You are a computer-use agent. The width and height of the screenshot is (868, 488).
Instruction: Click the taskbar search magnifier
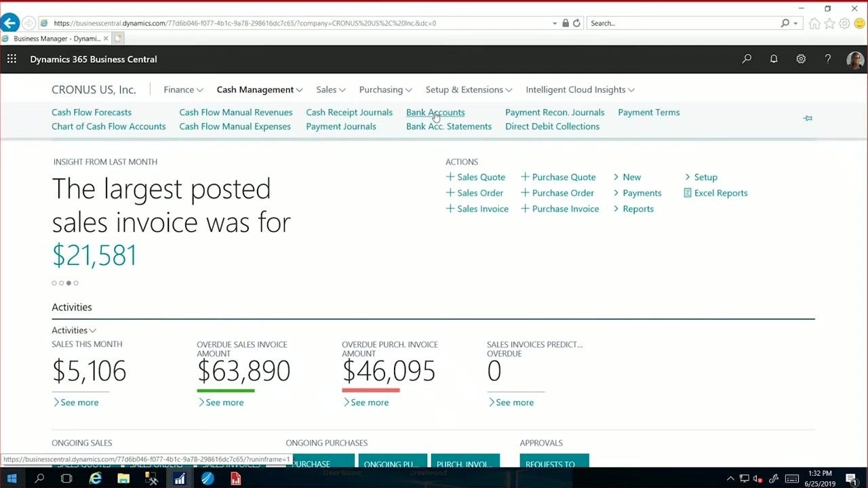tap(39, 479)
